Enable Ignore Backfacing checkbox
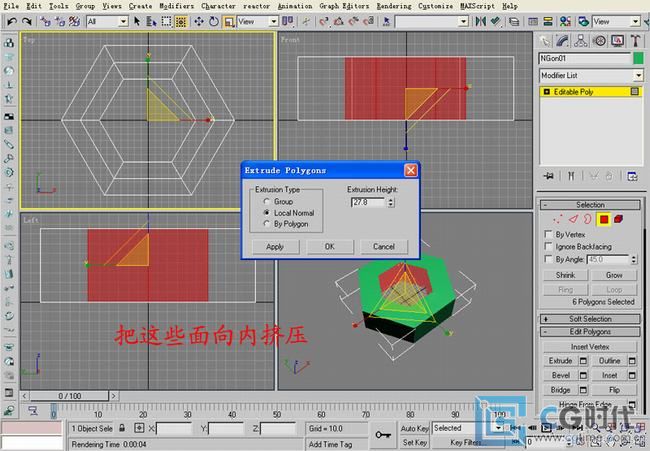Image resolution: width=650 pixels, height=451 pixels. click(x=548, y=247)
